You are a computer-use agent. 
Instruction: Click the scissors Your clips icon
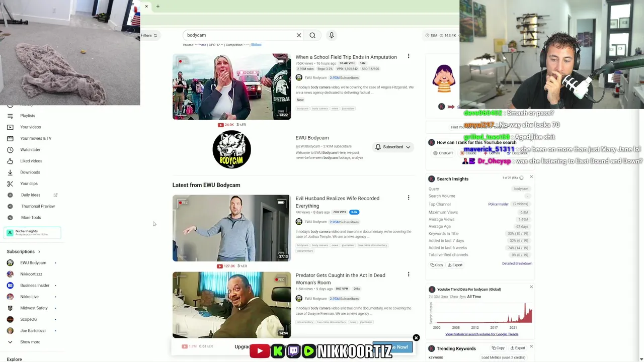(x=10, y=184)
